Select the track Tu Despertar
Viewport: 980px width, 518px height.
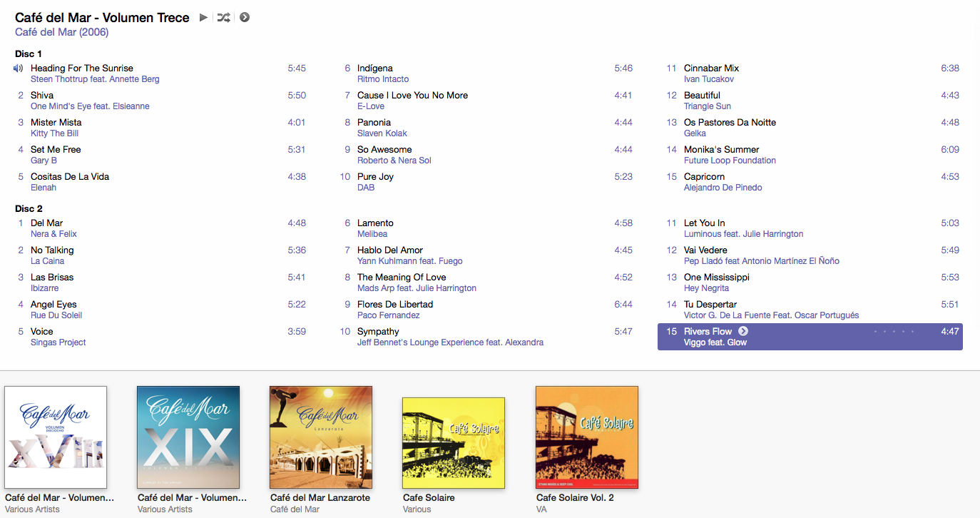point(710,304)
